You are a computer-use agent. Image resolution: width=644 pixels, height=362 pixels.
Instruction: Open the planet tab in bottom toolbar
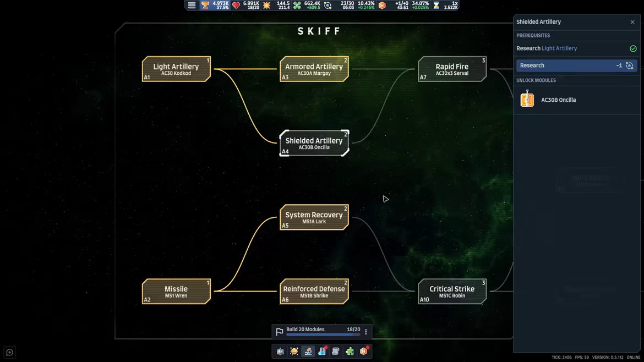[294, 352]
